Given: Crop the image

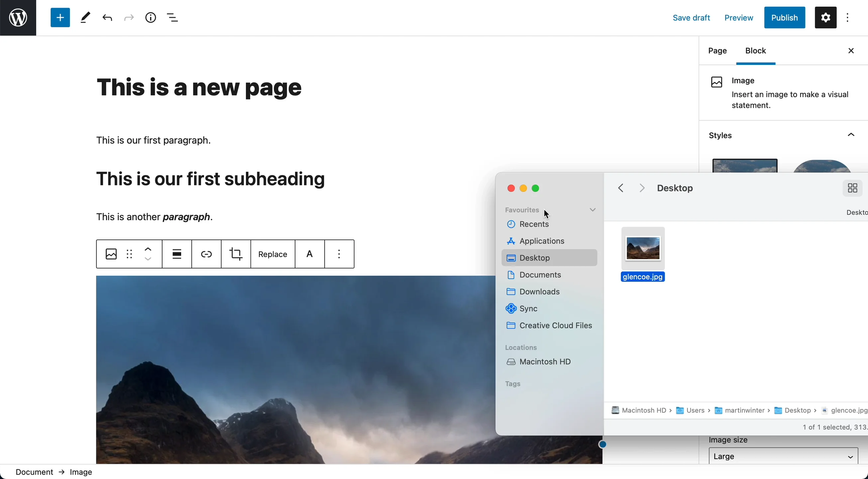Looking at the screenshot, I should [x=236, y=254].
